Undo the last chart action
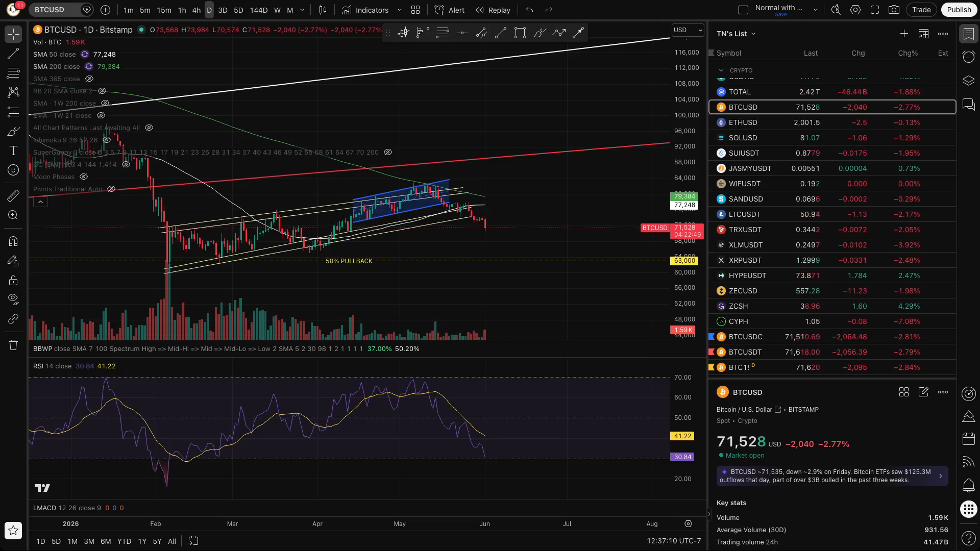This screenshot has height=551, width=980. [x=529, y=10]
